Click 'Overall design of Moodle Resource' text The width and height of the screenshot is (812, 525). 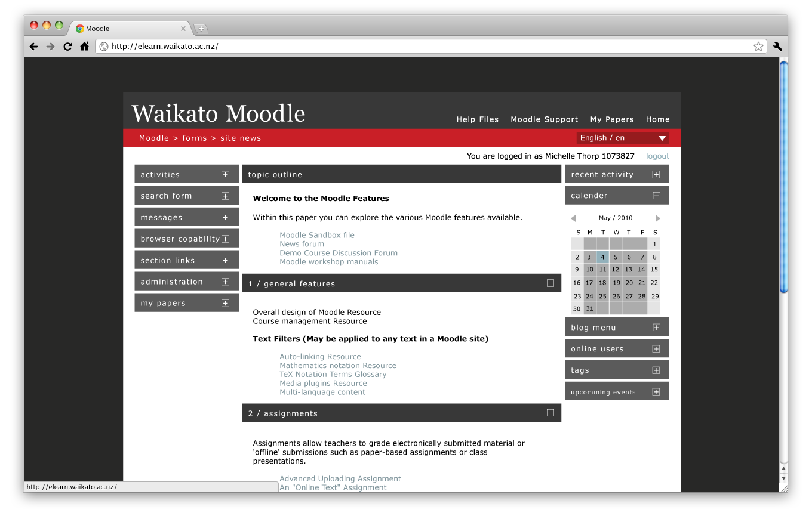point(317,313)
